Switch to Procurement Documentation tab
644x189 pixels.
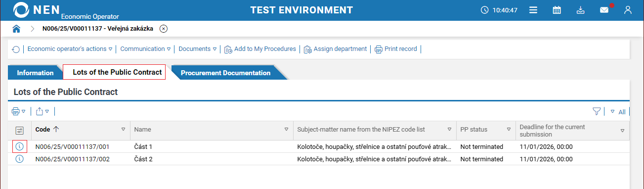coord(225,73)
